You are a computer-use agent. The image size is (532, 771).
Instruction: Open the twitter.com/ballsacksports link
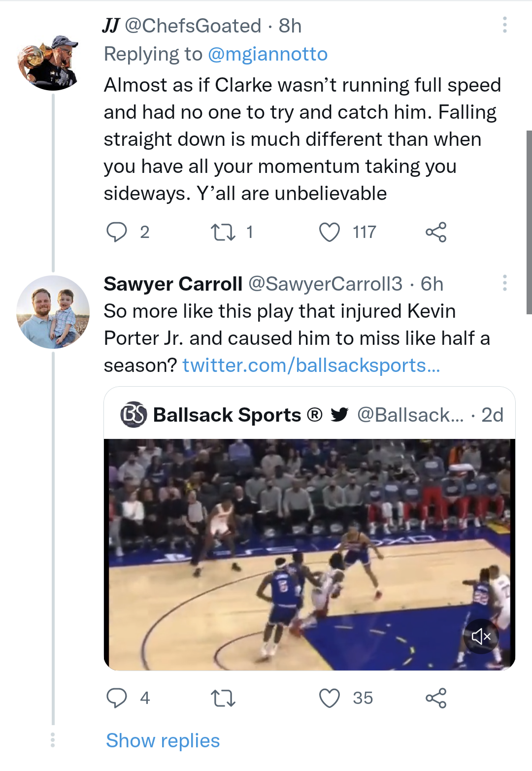(x=311, y=366)
